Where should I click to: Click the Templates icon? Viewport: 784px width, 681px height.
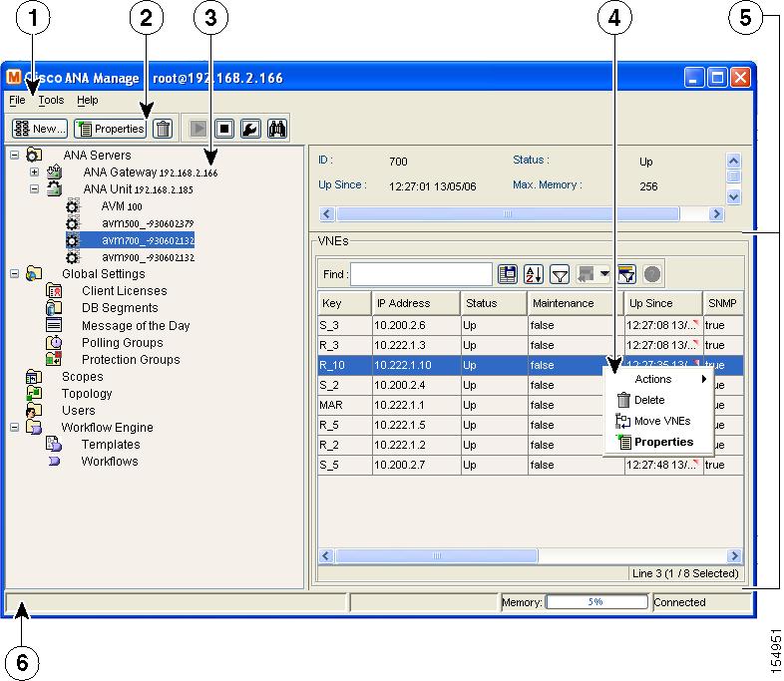pyautogui.click(x=54, y=444)
